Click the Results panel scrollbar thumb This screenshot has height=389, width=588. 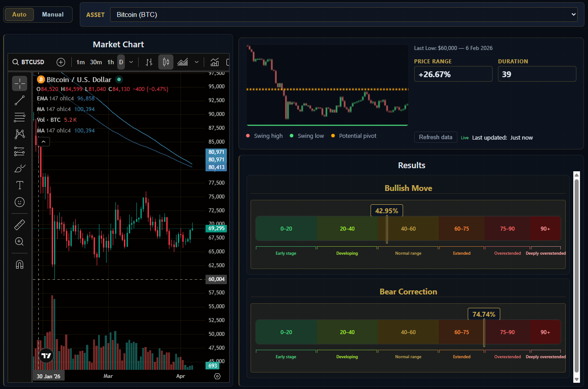[x=576, y=276]
